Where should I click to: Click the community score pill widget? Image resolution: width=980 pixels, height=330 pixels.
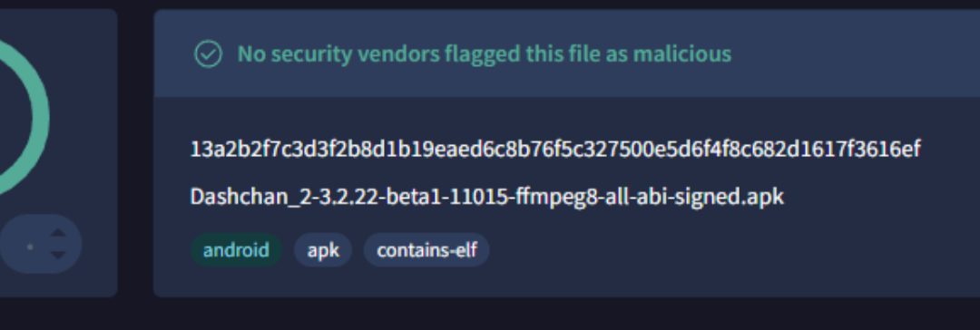tap(41, 244)
